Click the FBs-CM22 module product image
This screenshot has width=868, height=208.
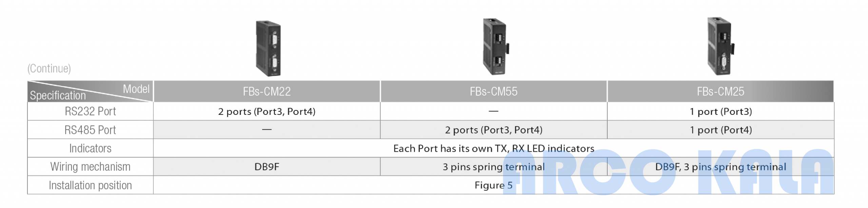tap(268, 48)
